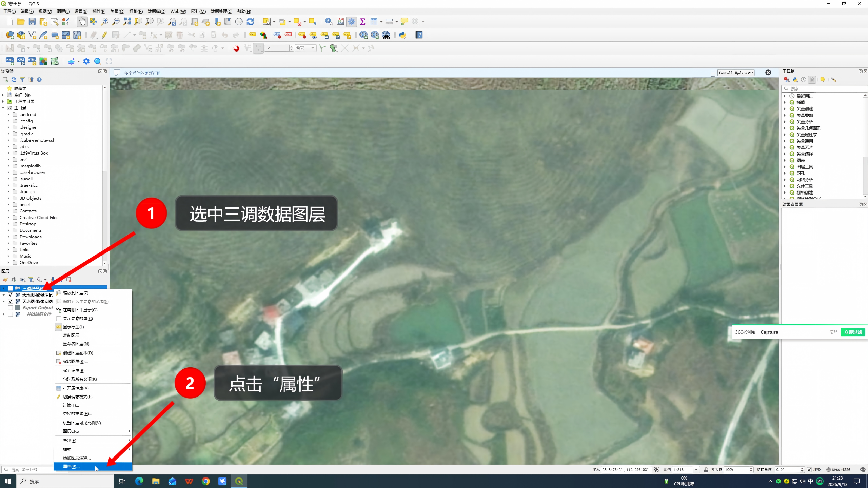The height and width of the screenshot is (488, 868).
Task: Open the 矢量 menu
Action: pos(117,11)
